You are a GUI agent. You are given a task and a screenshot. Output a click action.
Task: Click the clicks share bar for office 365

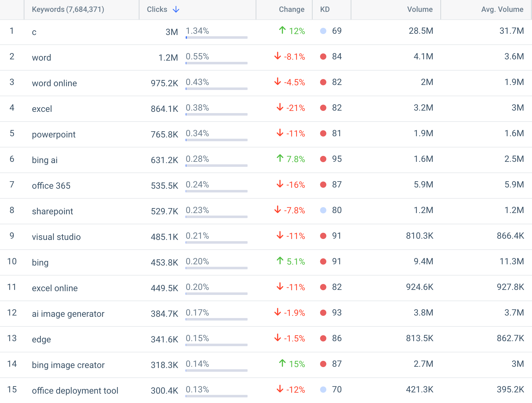pos(217,191)
